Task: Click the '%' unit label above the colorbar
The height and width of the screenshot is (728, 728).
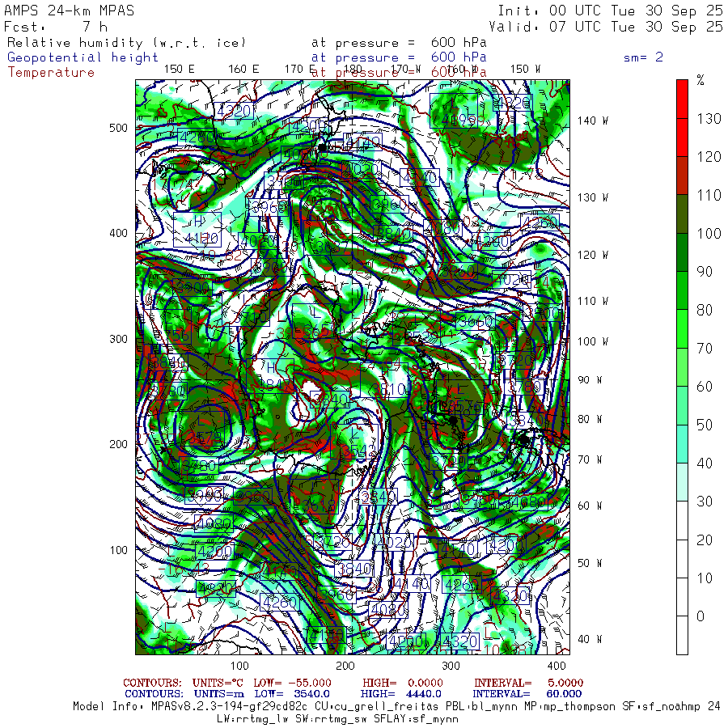Action: click(700, 80)
